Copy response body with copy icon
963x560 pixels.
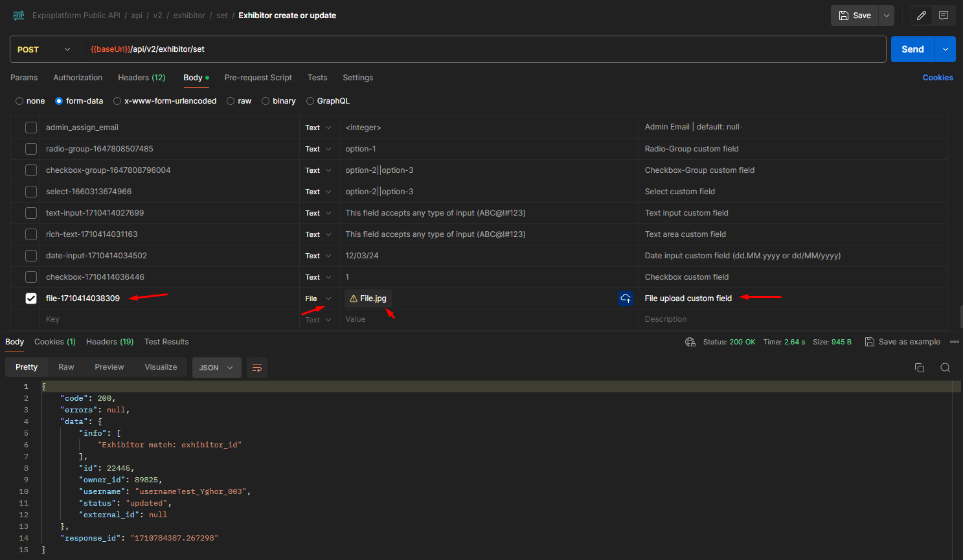(919, 368)
